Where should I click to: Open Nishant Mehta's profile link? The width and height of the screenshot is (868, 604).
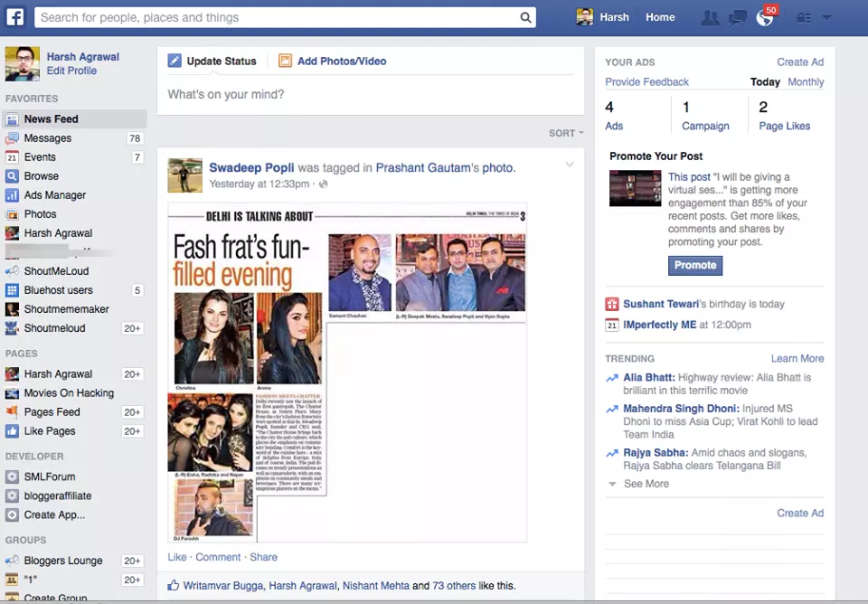(376, 585)
